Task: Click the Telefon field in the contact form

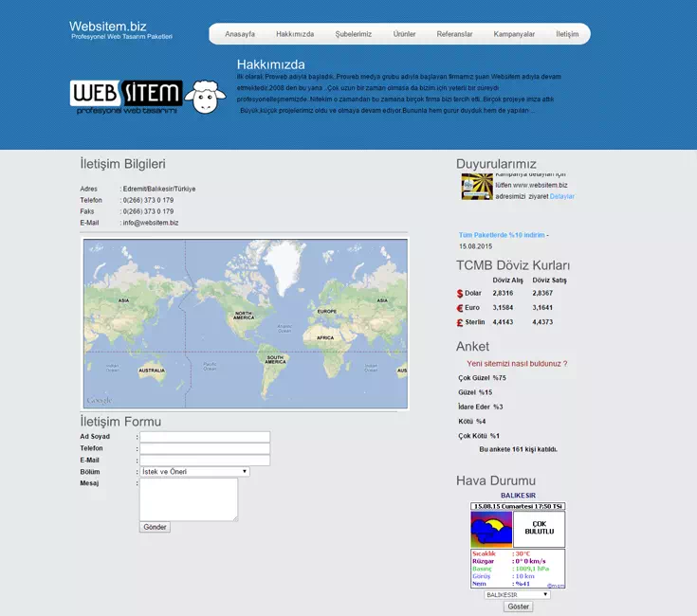Action: coord(205,448)
